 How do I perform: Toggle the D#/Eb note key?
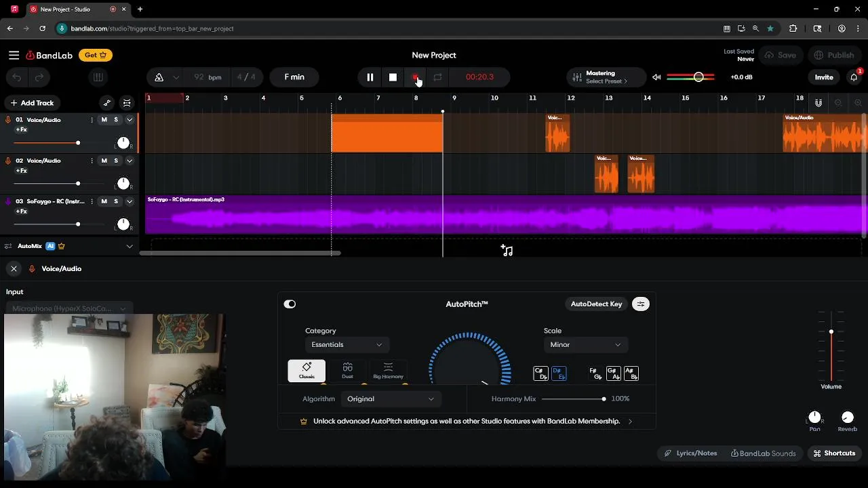coord(559,373)
